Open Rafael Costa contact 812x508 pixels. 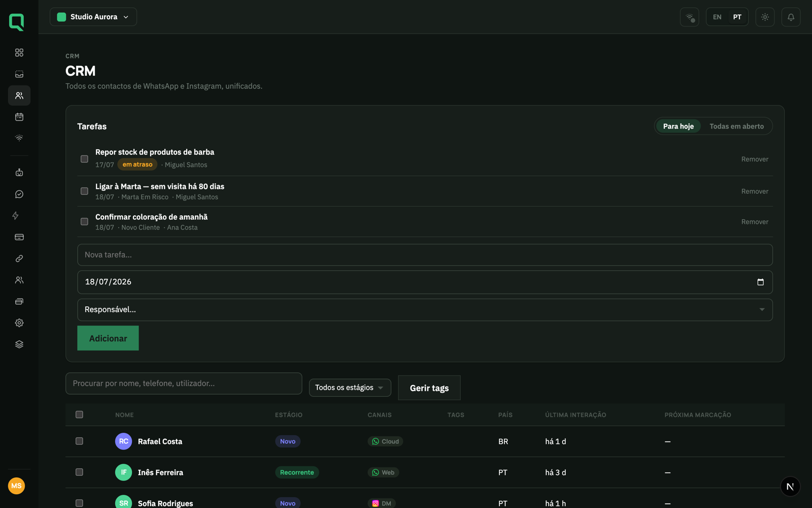[160, 441]
